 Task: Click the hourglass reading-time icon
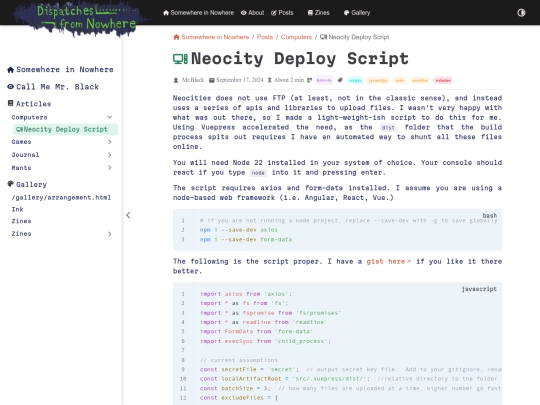[x=270, y=80]
